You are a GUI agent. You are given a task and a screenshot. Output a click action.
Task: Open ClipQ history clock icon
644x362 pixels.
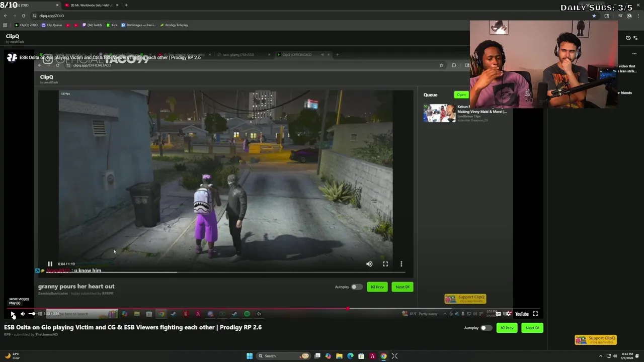click(x=628, y=38)
